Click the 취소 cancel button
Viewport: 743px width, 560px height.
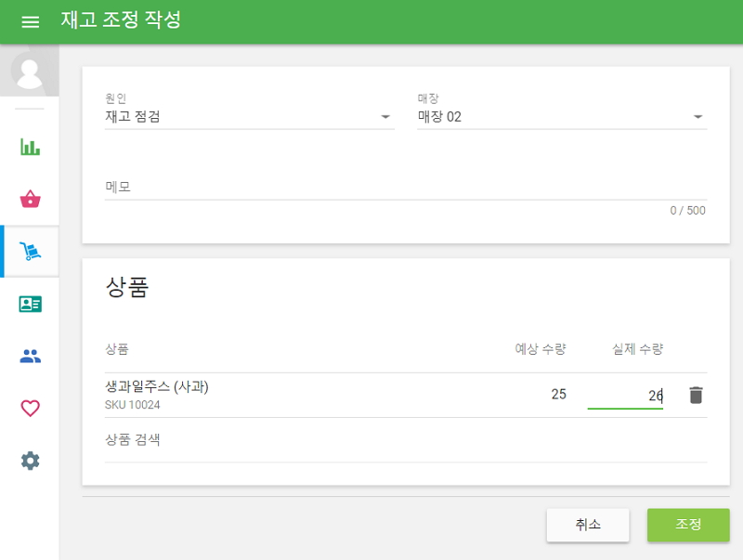pyautogui.click(x=589, y=525)
